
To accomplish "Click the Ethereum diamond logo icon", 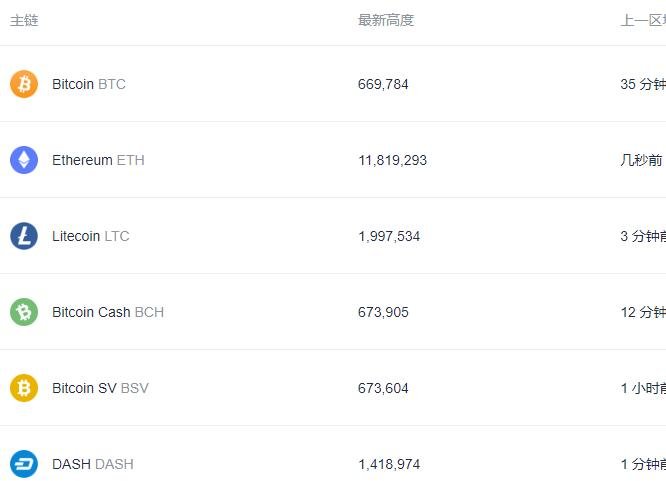I will click(24, 160).
